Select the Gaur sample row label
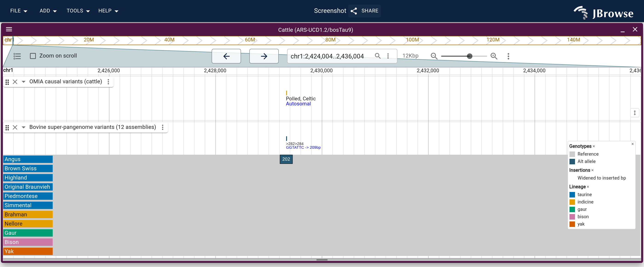Image resolution: width=644 pixels, height=267 pixels. coord(28,233)
